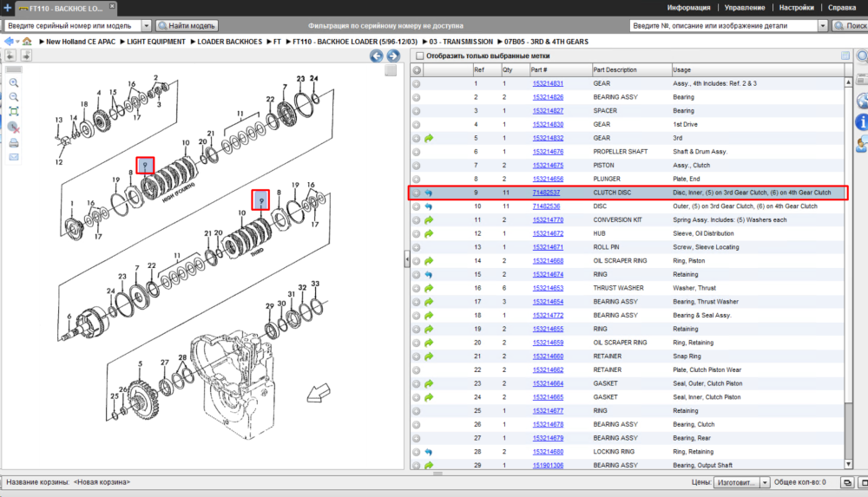Email the diagram with the envelope icon
This screenshot has height=497, width=868.
(14, 157)
